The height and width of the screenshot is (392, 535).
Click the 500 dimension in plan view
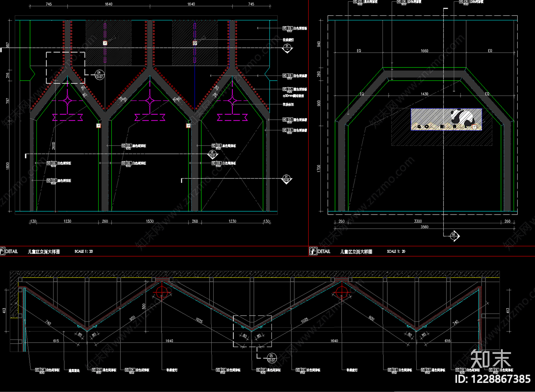144,306
